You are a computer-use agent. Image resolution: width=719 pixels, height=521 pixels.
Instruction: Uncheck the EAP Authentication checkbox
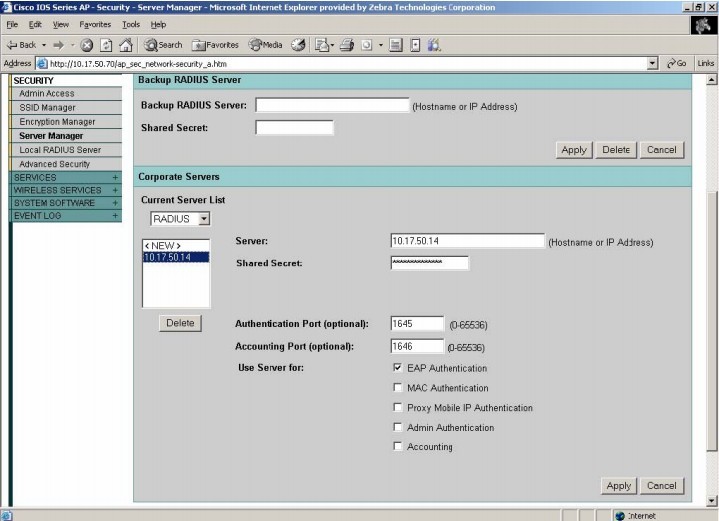398,368
